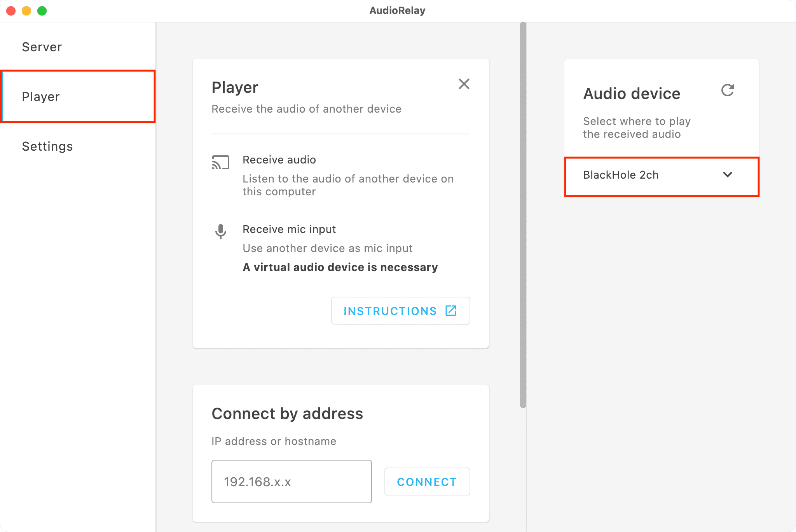Click the 'Connect by address' heading
796x532 pixels.
pyautogui.click(x=287, y=414)
